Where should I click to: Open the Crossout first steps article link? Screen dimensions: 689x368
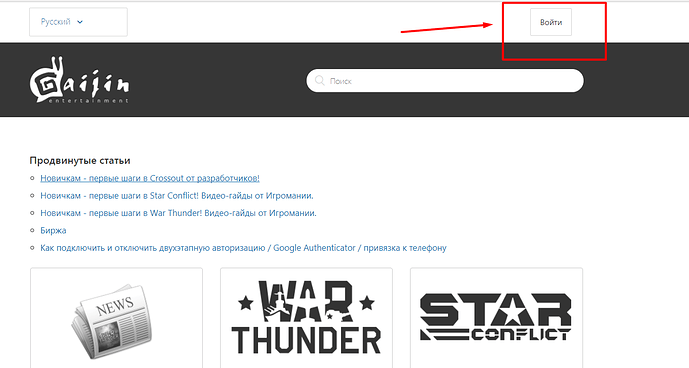[150, 178]
